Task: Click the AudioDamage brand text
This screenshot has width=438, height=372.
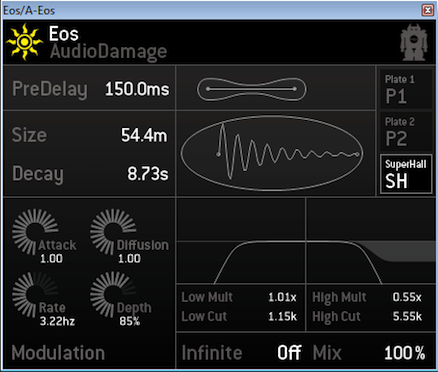Action: point(108,51)
